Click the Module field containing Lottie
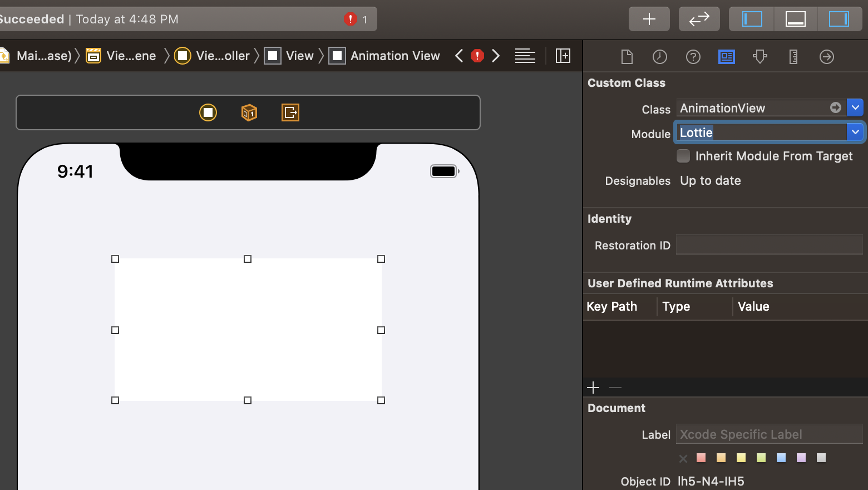This screenshot has width=868, height=490. point(761,132)
